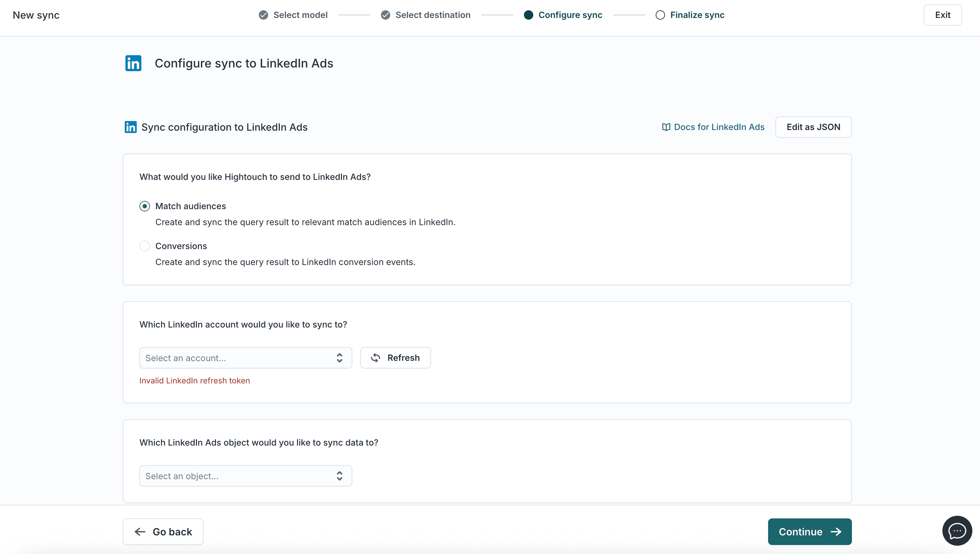Open Docs for LinkedIn Ads

click(x=719, y=127)
